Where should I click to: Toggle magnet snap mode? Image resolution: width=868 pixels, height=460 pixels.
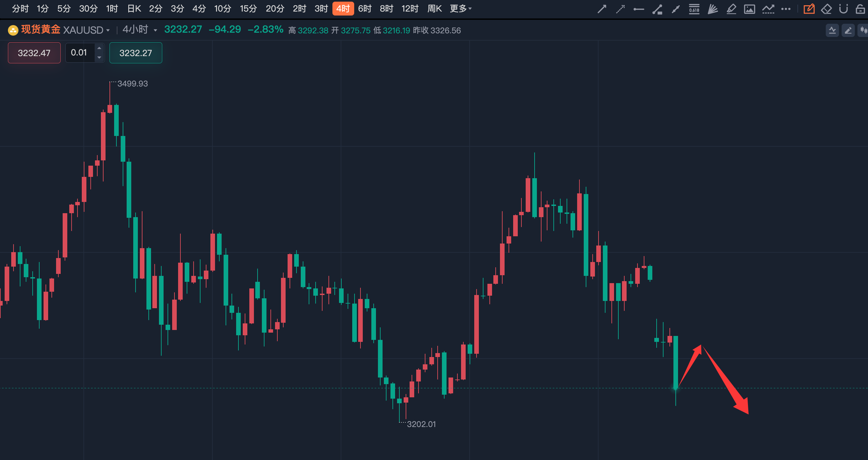coord(843,9)
